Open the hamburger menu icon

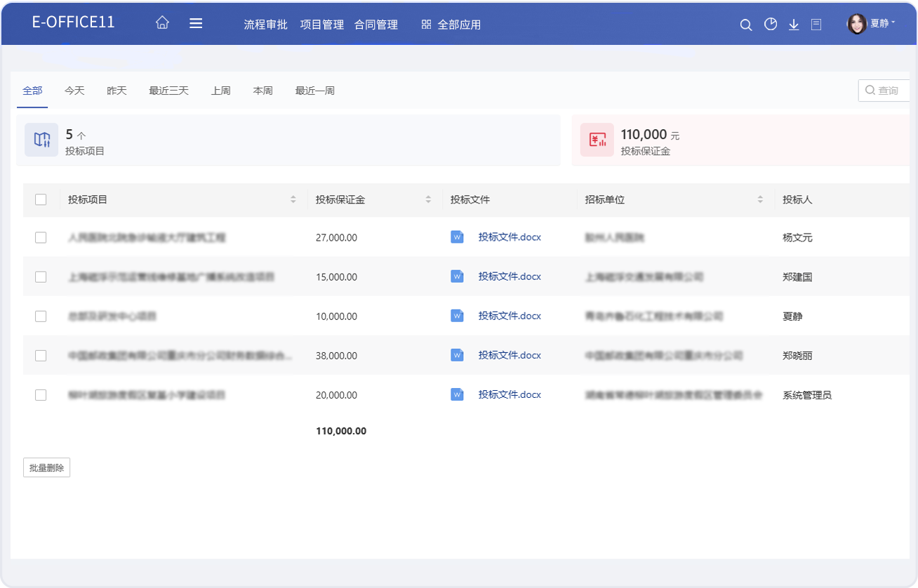(x=196, y=23)
